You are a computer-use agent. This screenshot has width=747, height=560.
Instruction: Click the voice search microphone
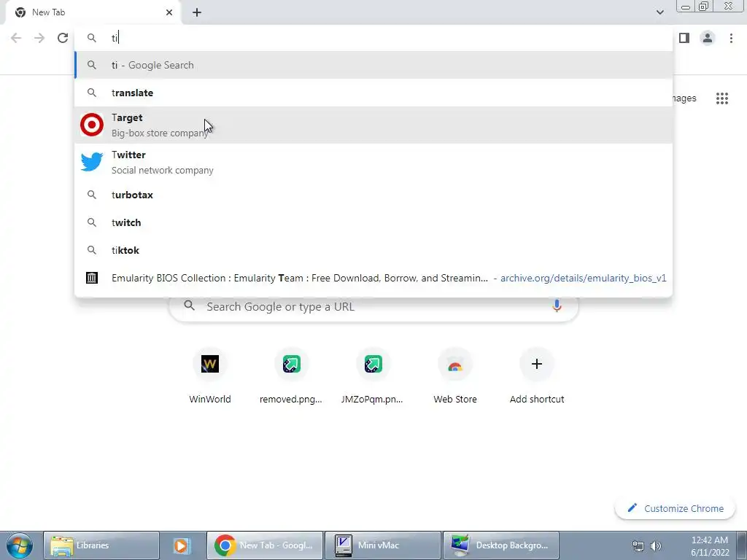[557, 306]
